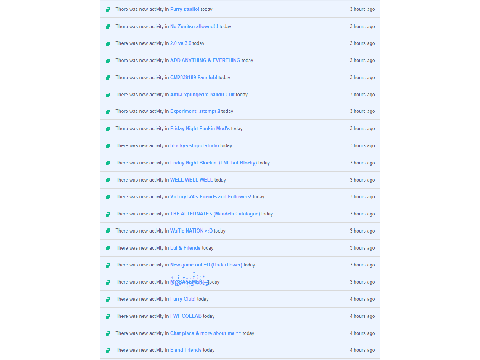This screenshot has width=480, height=360.
Task: Click the activity icon beside Furry studio
Action: [108, 9]
